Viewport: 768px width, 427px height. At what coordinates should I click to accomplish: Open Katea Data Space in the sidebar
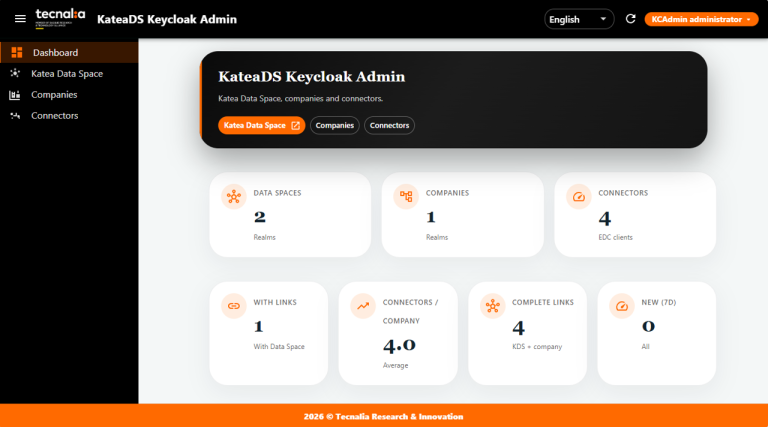coord(69,73)
